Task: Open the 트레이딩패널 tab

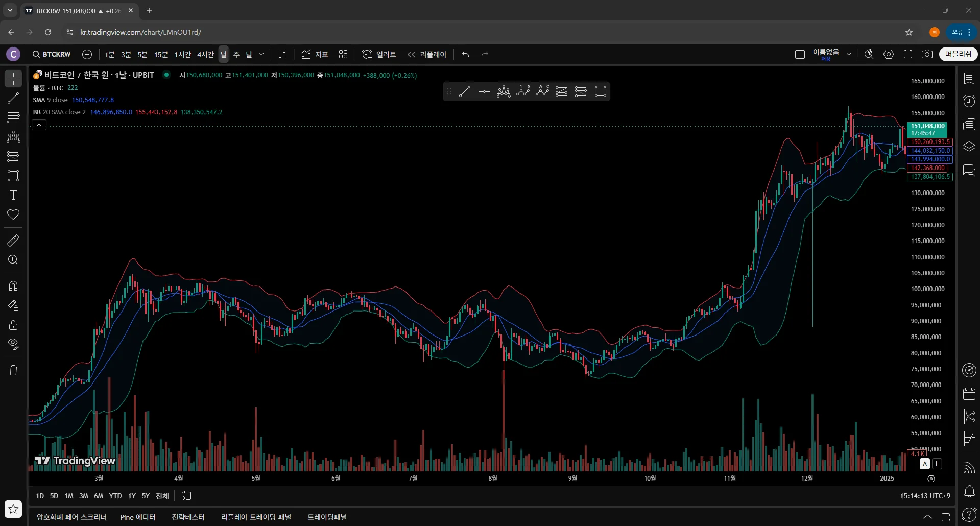Action: 327,517
